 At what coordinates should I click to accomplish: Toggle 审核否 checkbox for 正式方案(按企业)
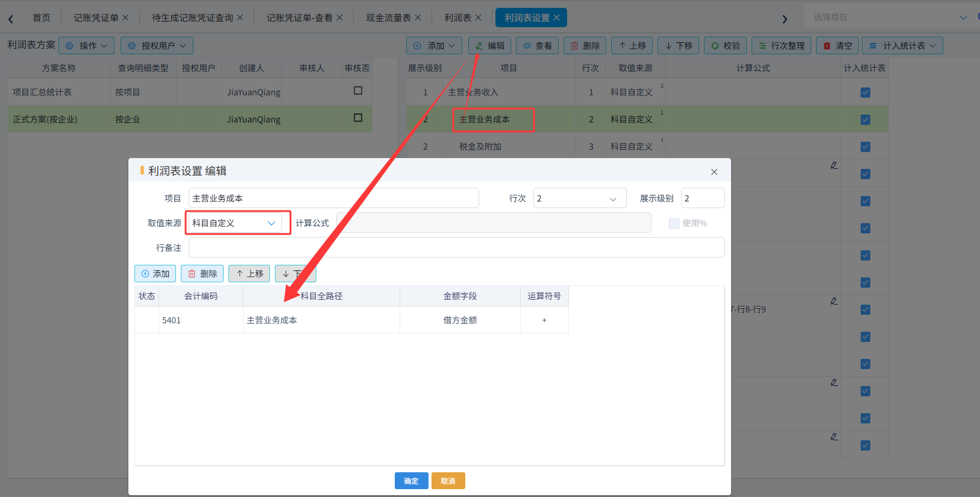click(x=358, y=118)
